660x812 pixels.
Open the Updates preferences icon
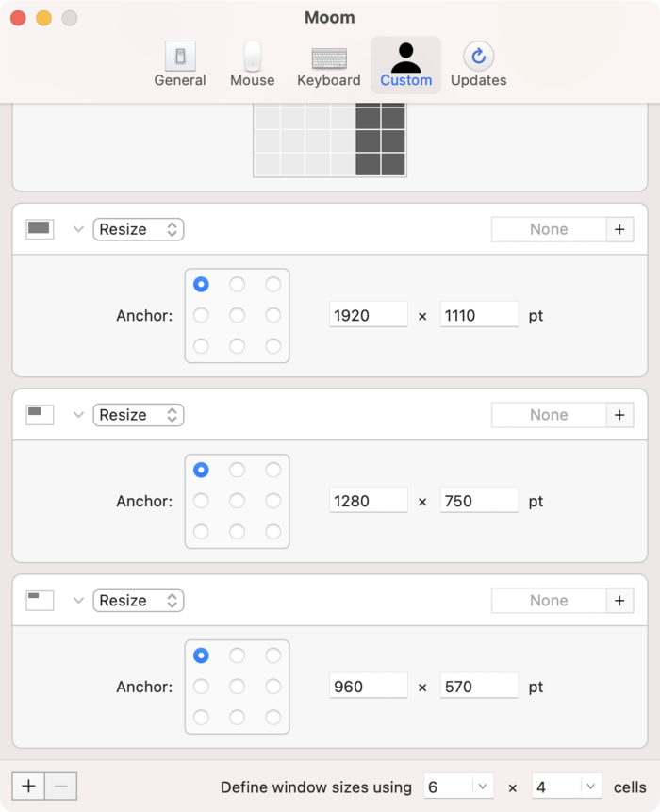tap(478, 64)
